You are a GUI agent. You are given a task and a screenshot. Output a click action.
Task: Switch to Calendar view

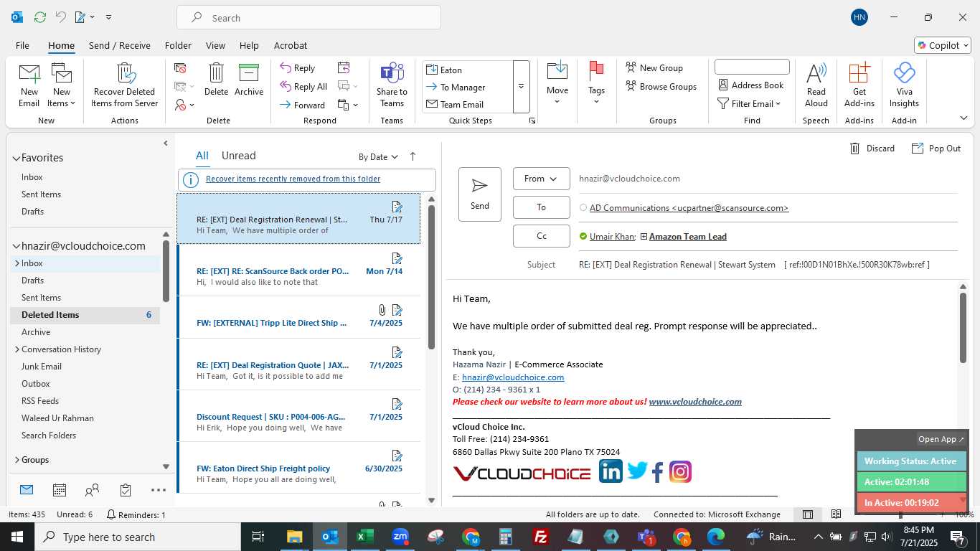60,490
